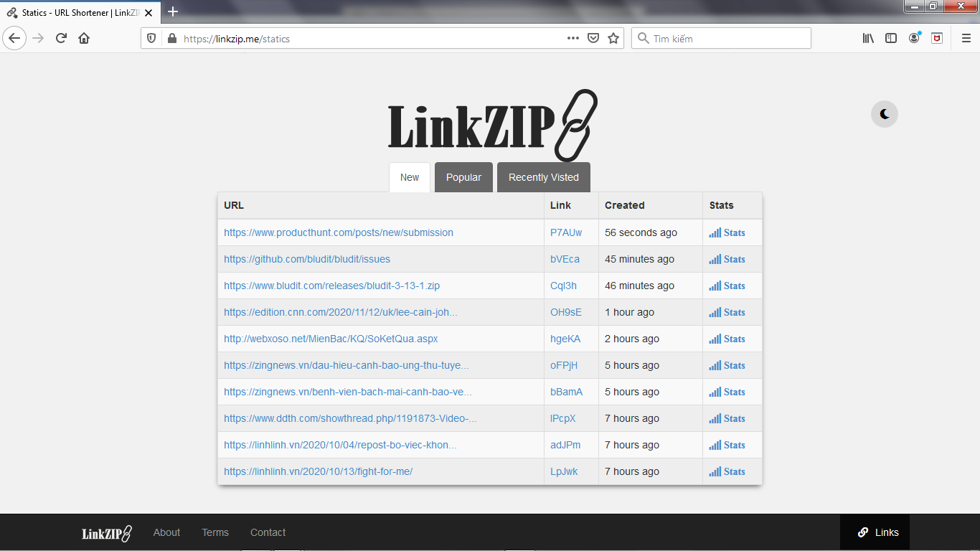The height and width of the screenshot is (551, 980).
Task: Click short link lPcpX
Action: (x=563, y=418)
